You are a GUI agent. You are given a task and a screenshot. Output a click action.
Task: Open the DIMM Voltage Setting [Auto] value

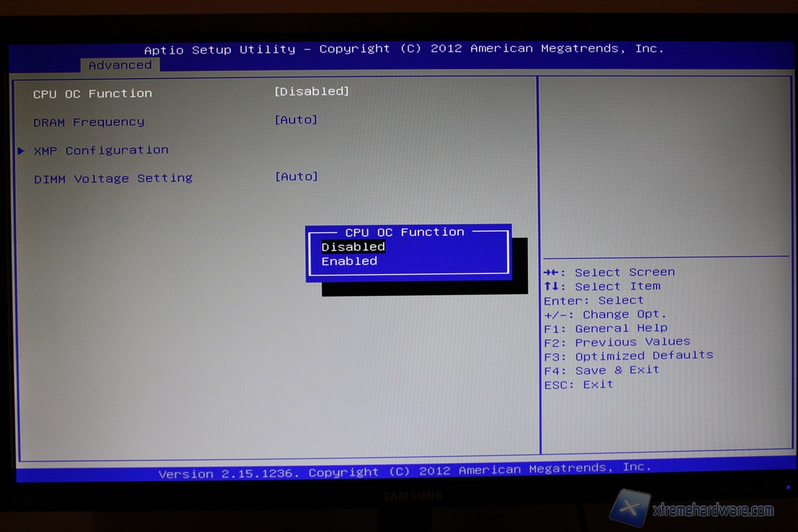[x=296, y=176]
